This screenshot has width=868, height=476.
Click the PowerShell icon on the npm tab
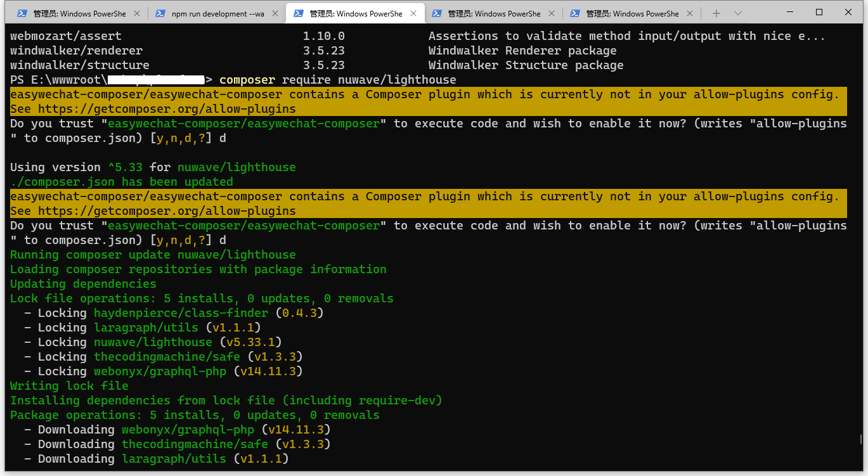pos(160,13)
